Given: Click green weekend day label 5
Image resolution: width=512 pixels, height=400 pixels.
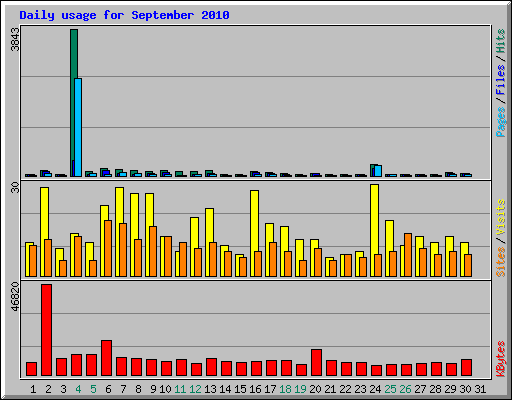Looking at the screenshot, I should click(93, 389).
